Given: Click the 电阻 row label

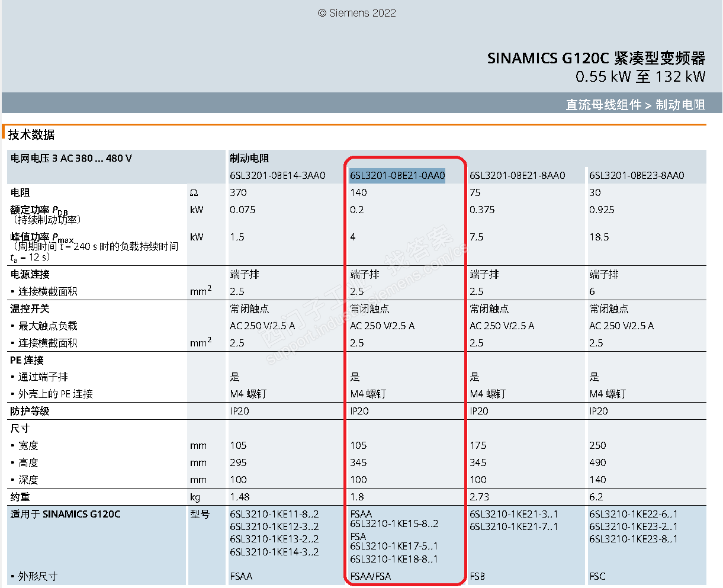Looking at the screenshot, I should (20, 192).
